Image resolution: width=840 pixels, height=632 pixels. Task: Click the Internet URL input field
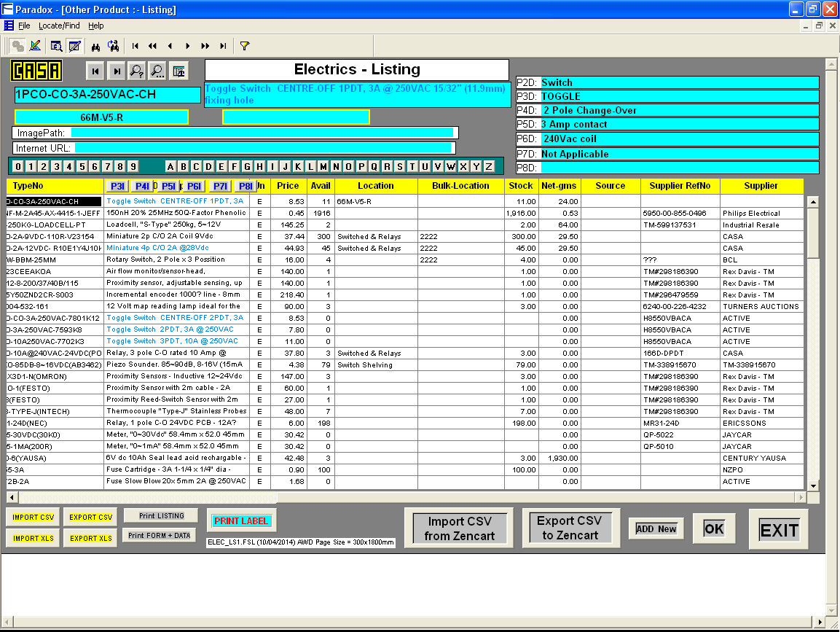click(263, 148)
